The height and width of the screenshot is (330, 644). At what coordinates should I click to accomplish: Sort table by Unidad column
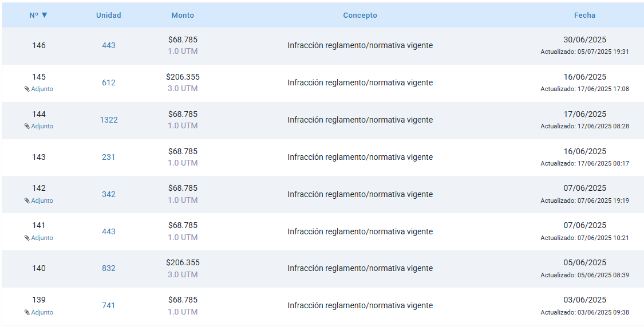tap(108, 15)
